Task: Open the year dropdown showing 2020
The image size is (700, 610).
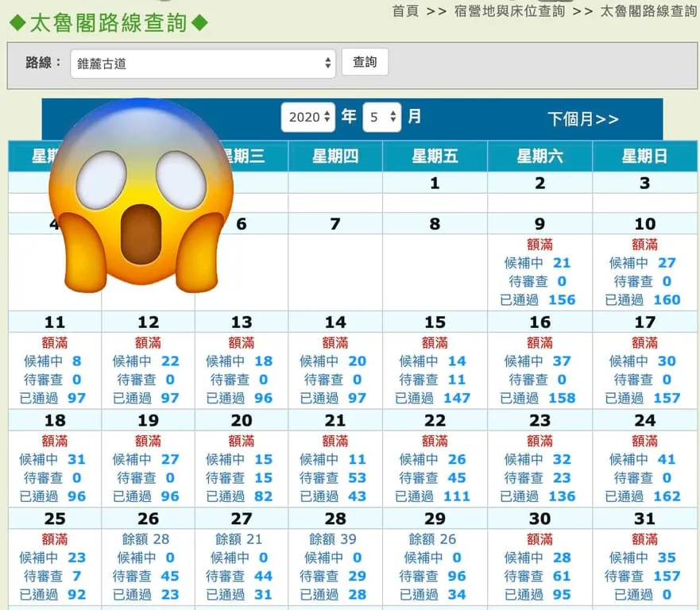Action: pos(308,118)
